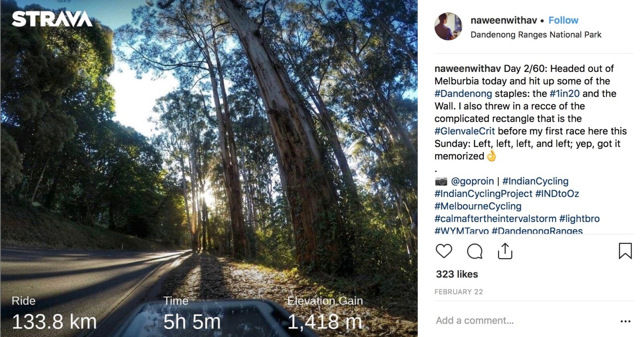Open the #GlenvaleCrit hashtag link

tap(464, 131)
